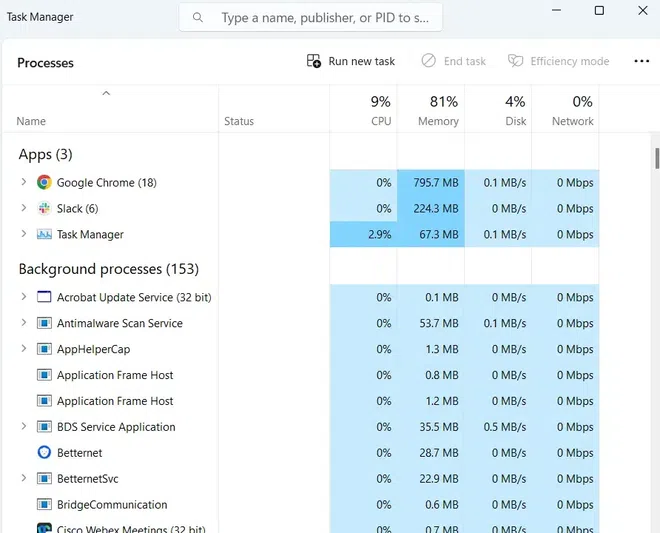
Task: Expand Acrobat Update Service row
Action: [24, 297]
